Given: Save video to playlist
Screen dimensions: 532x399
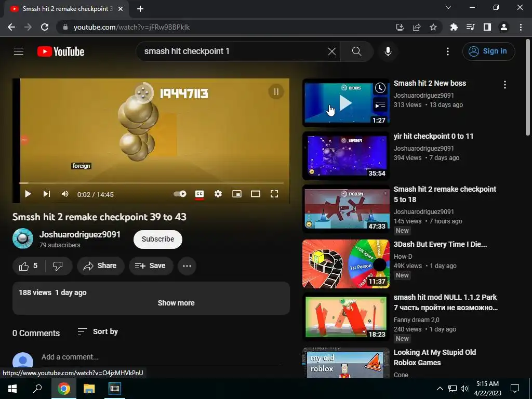Looking at the screenshot, I should tap(151, 265).
